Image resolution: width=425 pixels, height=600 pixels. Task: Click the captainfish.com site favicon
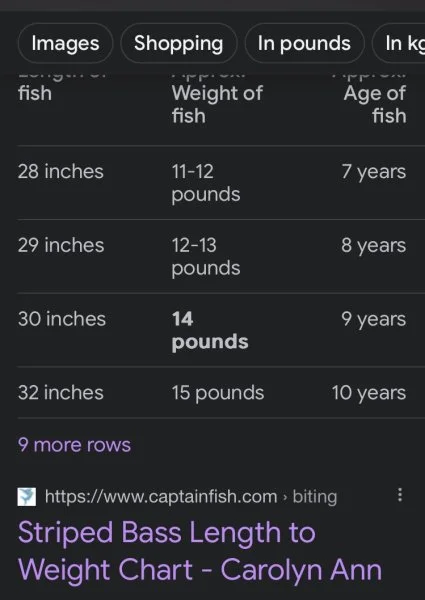pyautogui.click(x=27, y=497)
